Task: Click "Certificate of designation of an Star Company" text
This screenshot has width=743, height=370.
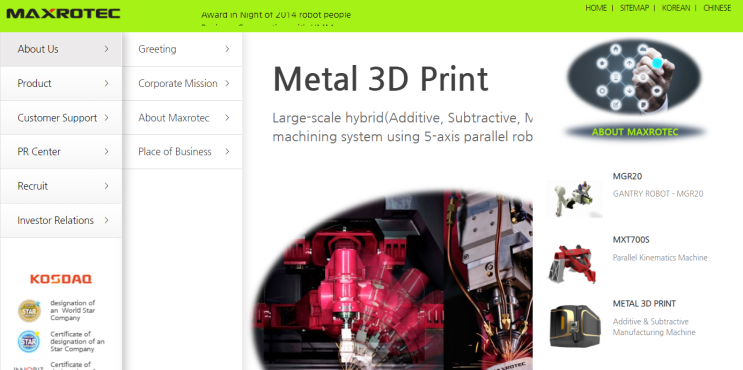Action: coord(77,342)
